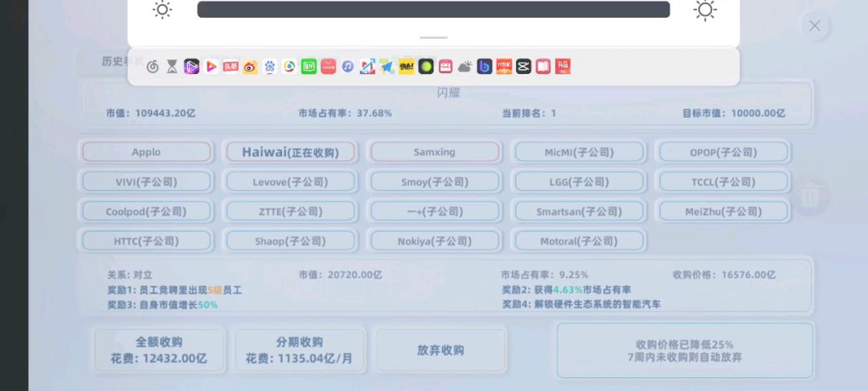Screen dimensions: 868x391
Task: Launch the CapCut black scissor-loop icon
Action: pyautogui.click(x=524, y=67)
